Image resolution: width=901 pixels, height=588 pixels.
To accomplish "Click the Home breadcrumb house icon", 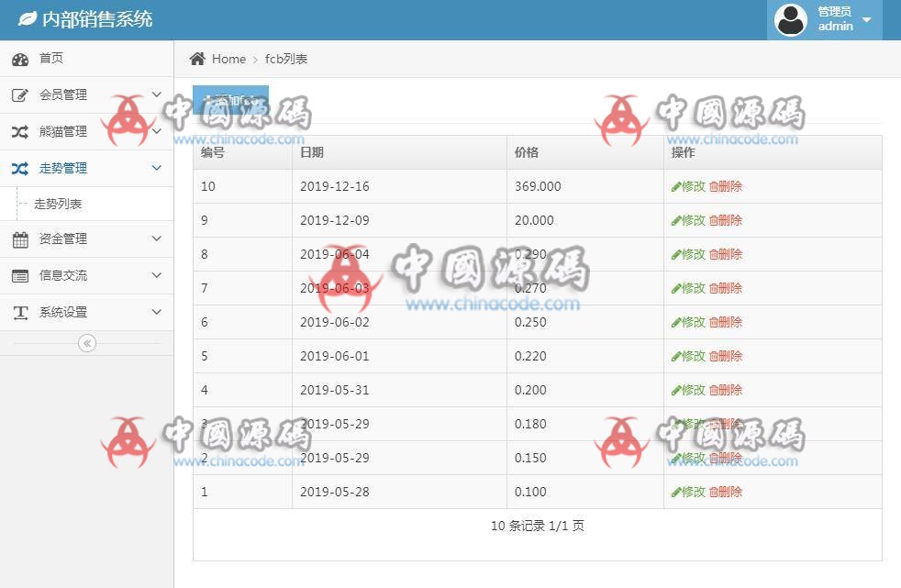I will pyautogui.click(x=197, y=59).
